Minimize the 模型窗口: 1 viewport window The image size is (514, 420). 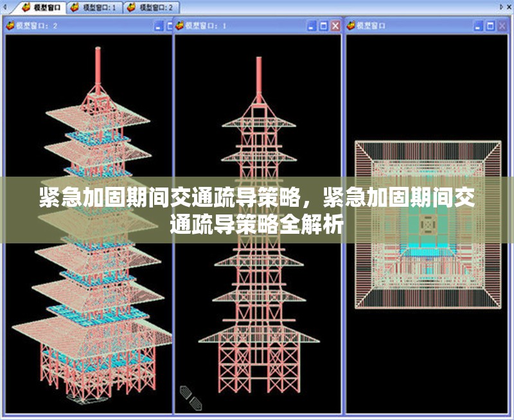click(311, 26)
